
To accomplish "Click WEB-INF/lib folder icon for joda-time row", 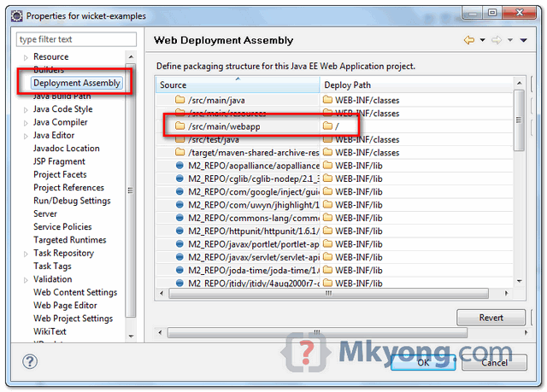I will 327,270.
